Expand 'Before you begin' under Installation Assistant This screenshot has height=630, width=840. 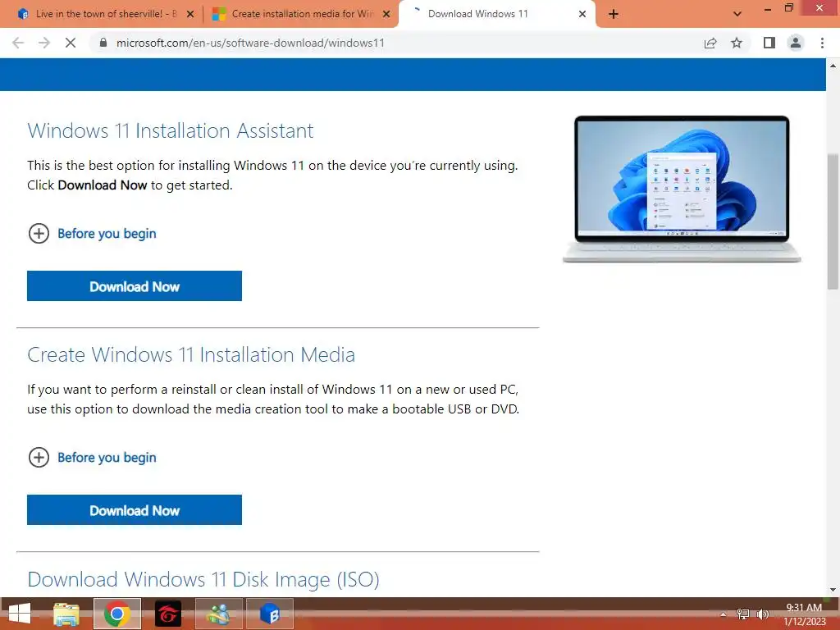click(92, 234)
